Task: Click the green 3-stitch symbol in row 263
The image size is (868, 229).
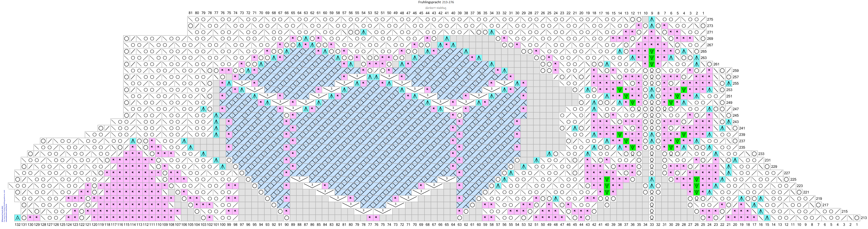Action: point(652,58)
